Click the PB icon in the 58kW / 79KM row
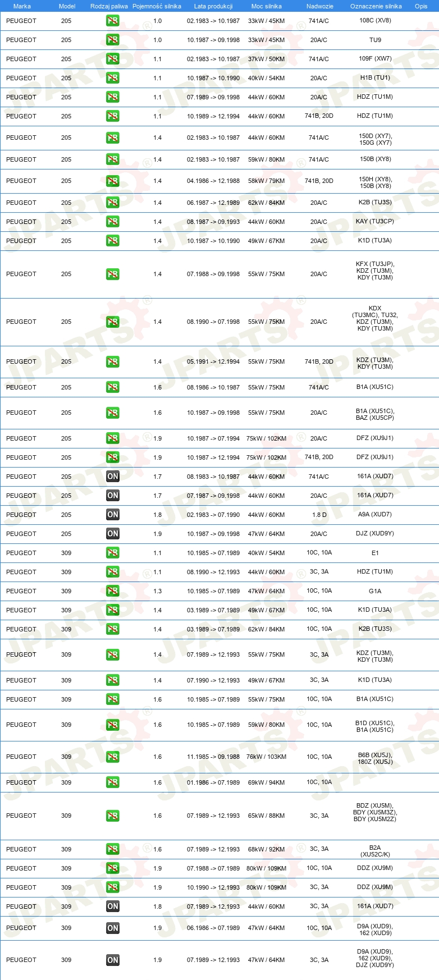439x980 pixels. 113,181
